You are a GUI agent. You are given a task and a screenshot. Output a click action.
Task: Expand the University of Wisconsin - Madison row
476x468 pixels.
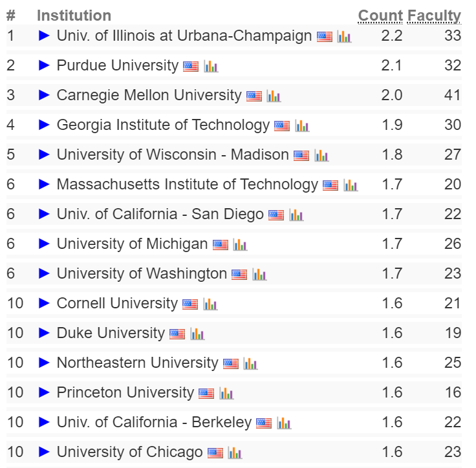point(45,154)
